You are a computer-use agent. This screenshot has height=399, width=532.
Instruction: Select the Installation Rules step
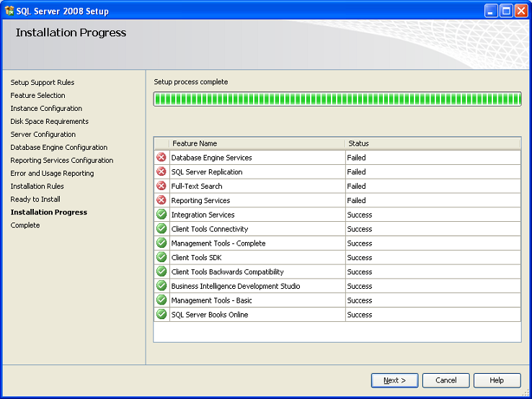pyautogui.click(x=37, y=186)
